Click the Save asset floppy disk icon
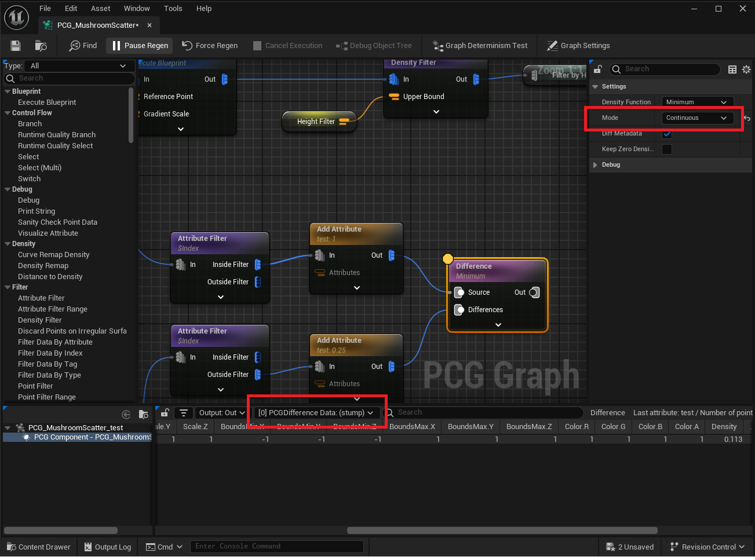This screenshot has height=560, width=755. point(16,46)
